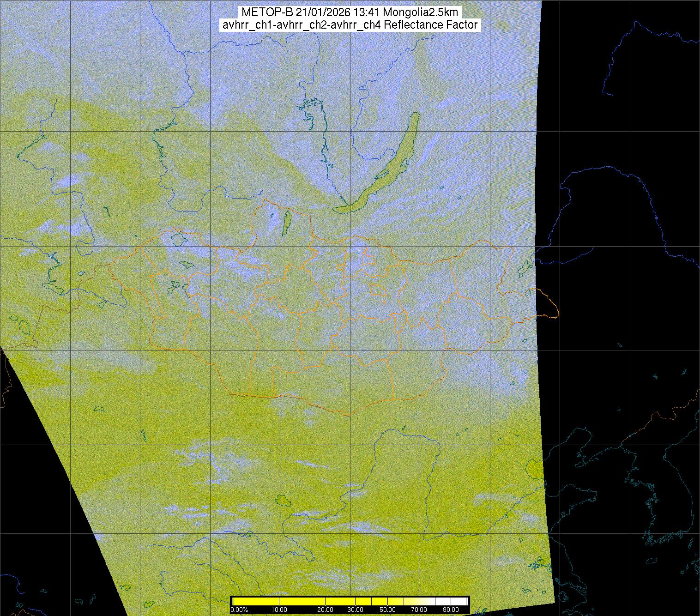Image resolution: width=700 pixels, height=616 pixels.
Task: Select the 90.00 label on the colorbar
Action: pos(450,610)
